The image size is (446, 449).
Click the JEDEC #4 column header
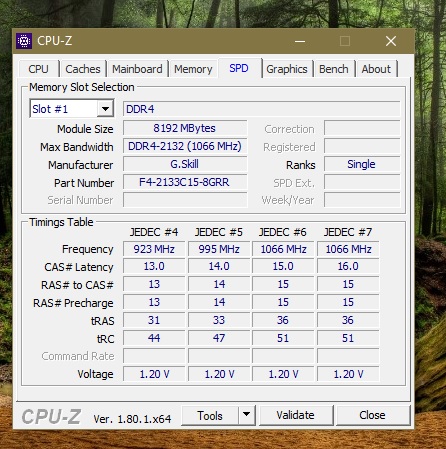(x=154, y=232)
